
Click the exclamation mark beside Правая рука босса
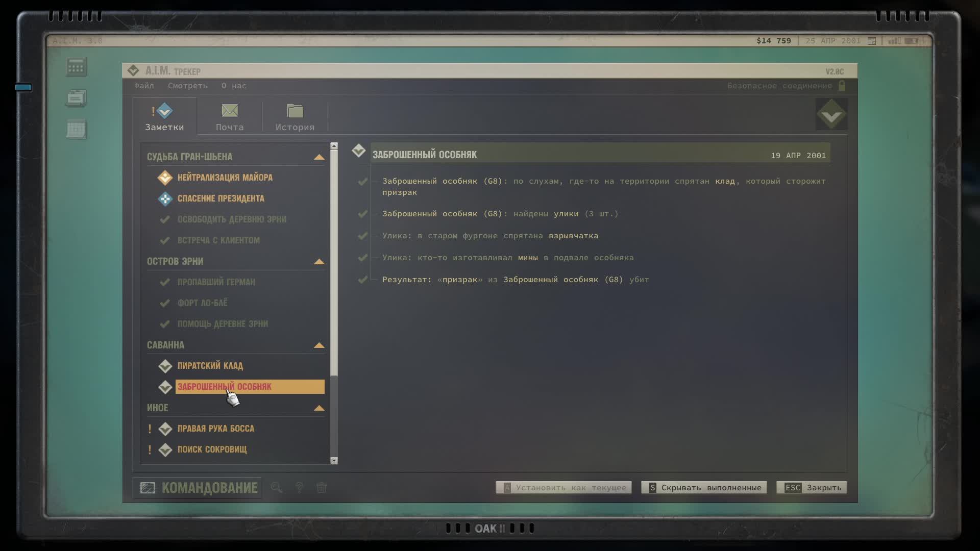(x=150, y=429)
